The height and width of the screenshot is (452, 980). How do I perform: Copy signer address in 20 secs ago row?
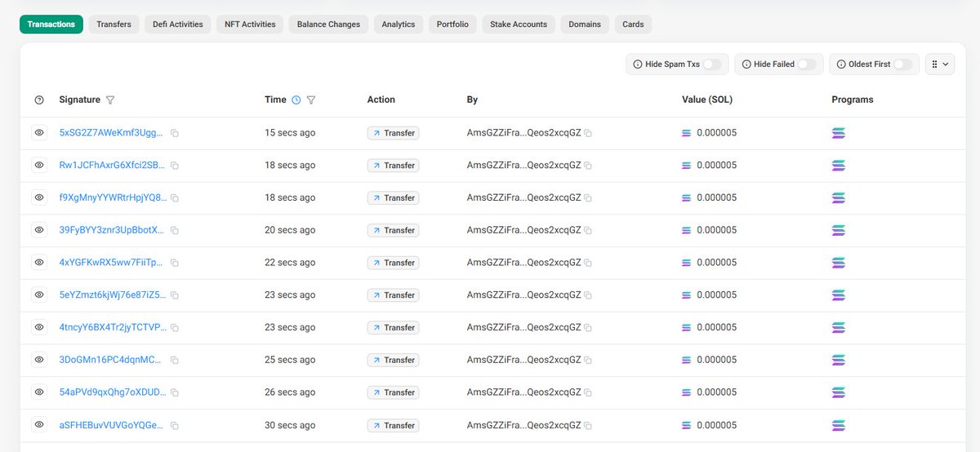coord(588,231)
